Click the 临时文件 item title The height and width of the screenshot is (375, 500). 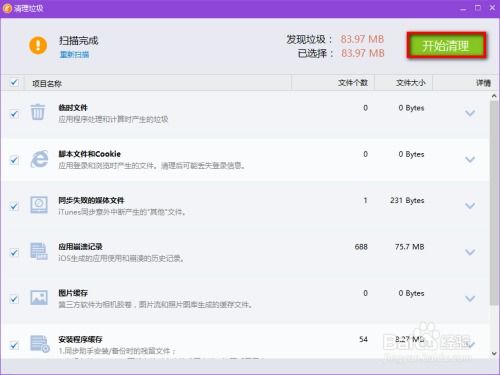pyautogui.click(x=73, y=108)
